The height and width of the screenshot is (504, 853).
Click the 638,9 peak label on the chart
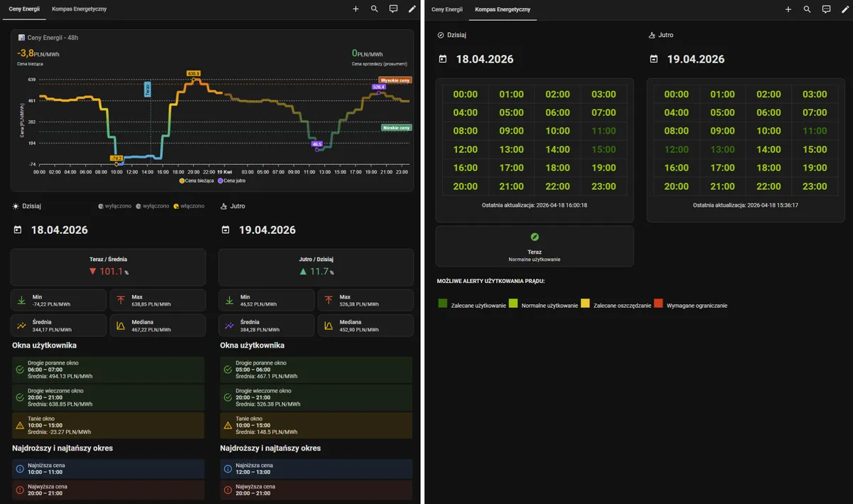194,73
